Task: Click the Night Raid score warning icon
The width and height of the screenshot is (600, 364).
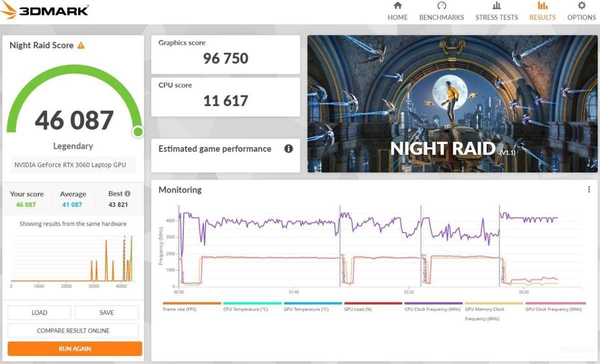Action: (81, 45)
